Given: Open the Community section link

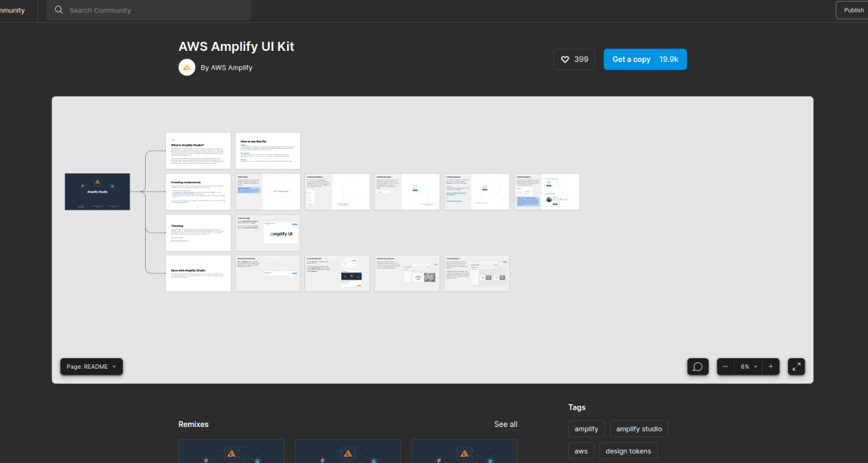Looking at the screenshot, I should [x=12, y=11].
